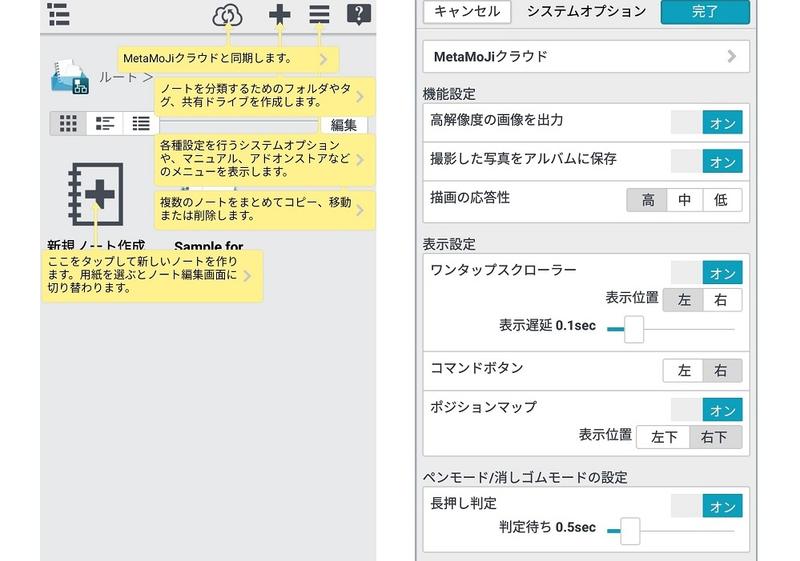Open the hamburger system menu icon
The image size is (800, 561).
(319, 15)
